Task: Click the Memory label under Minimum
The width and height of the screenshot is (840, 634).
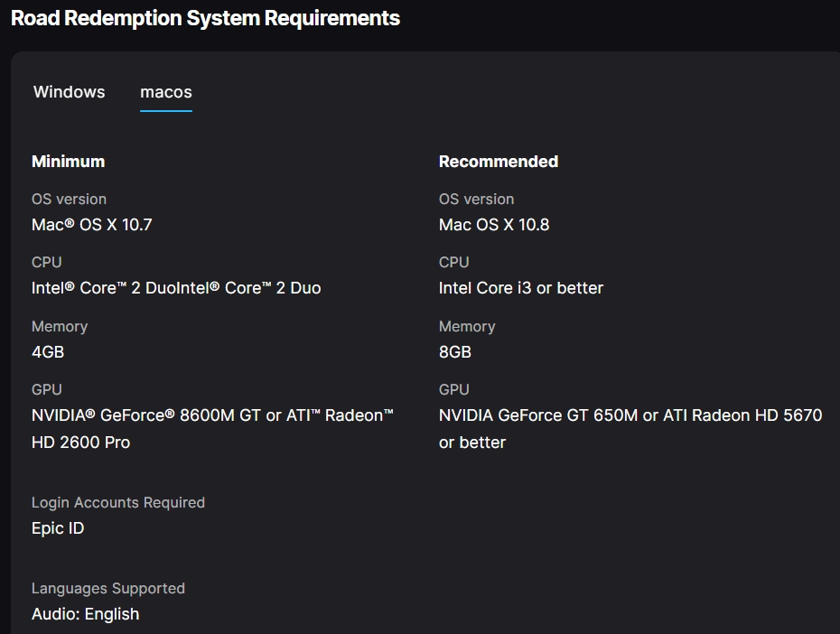Action: pos(60,326)
